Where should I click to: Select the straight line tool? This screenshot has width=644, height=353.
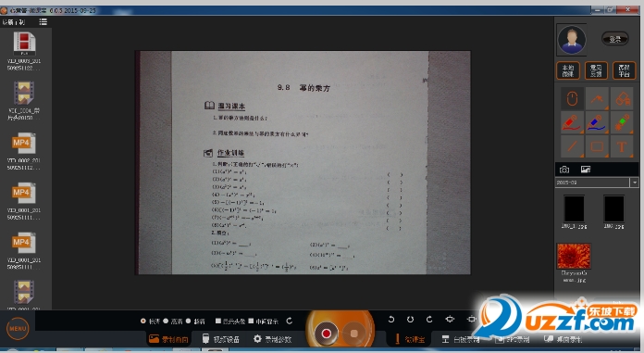tap(572, 146)
